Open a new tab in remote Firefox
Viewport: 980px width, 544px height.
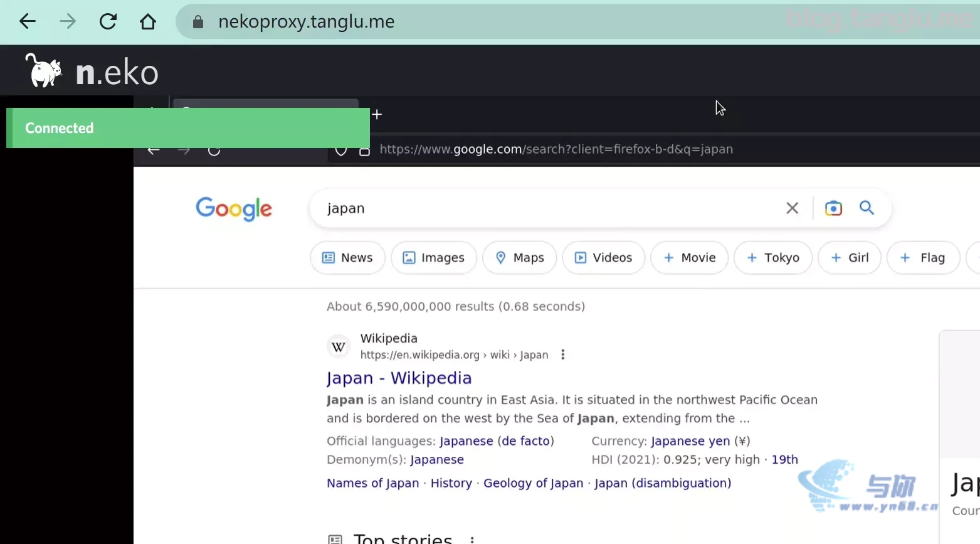pyautogui.click(x=377, y=114)
